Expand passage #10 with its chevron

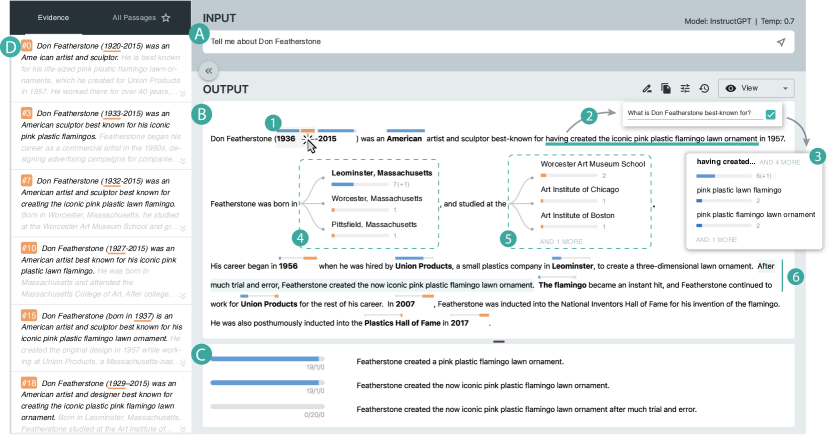click(183, 295)
